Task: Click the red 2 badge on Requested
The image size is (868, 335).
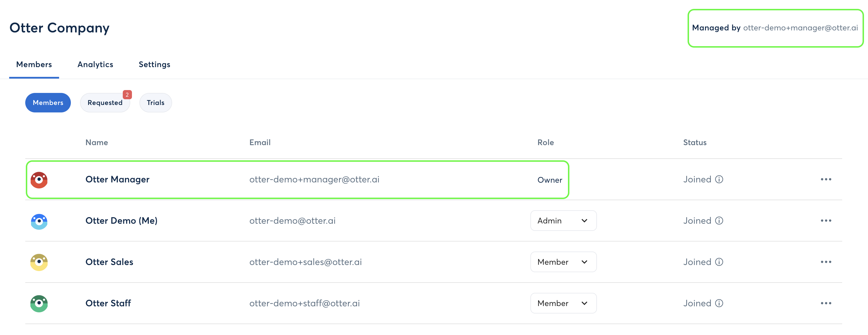Action: pos(127,95)
